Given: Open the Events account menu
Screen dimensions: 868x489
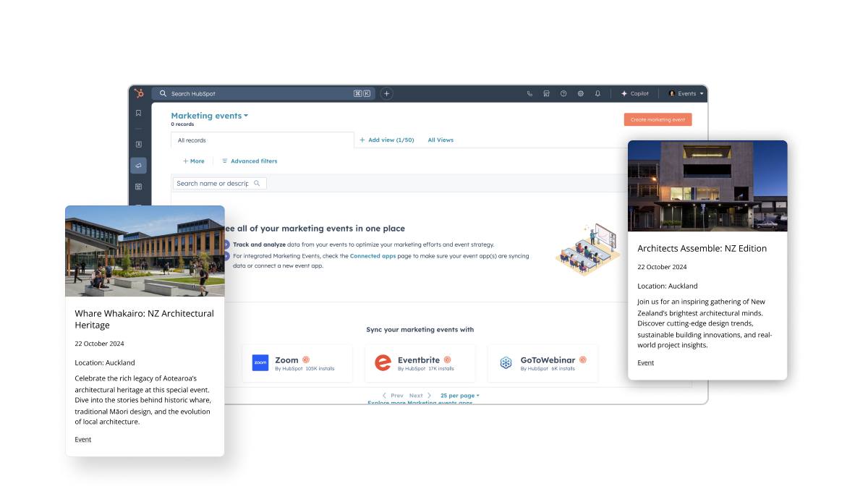Looking at the screenshot, I should (x=686, y=93).
